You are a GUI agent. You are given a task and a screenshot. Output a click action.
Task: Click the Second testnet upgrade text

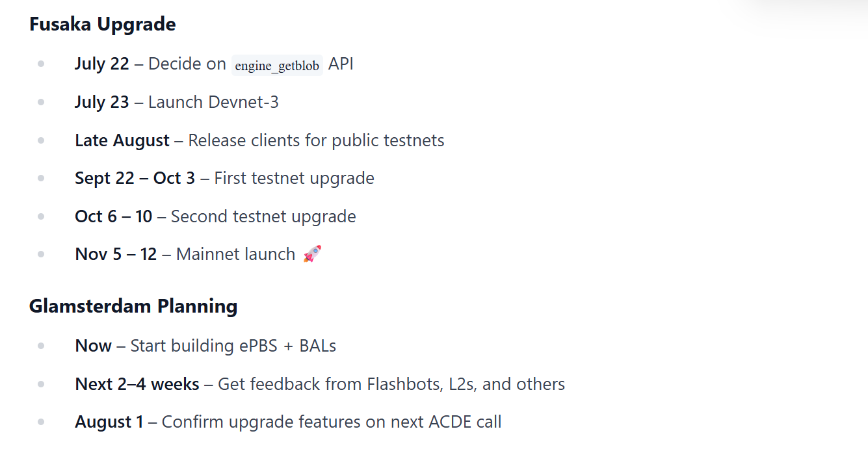pyautogui.click(x=263, y=216)
